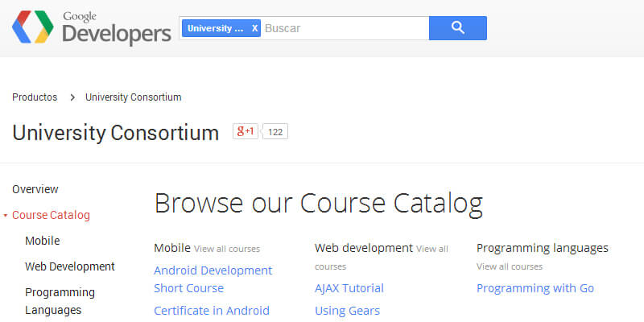This screenshot has height=322, width=644.
Task: Open University Consortium breadcrumb link
Action: point(133,97)
